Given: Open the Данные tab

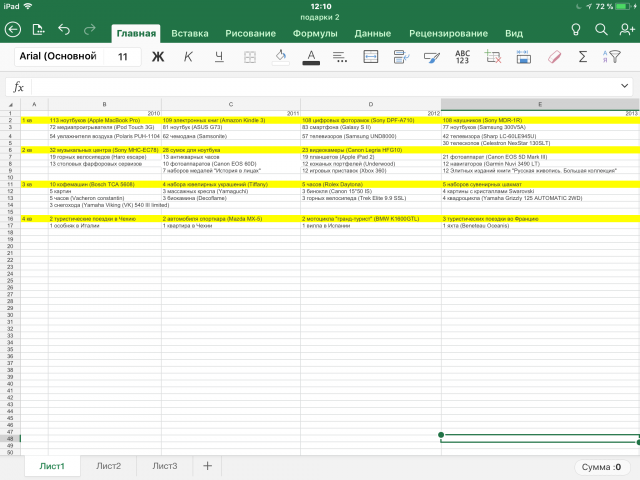Looking at the screenshot, I should [x=373, y=33].
